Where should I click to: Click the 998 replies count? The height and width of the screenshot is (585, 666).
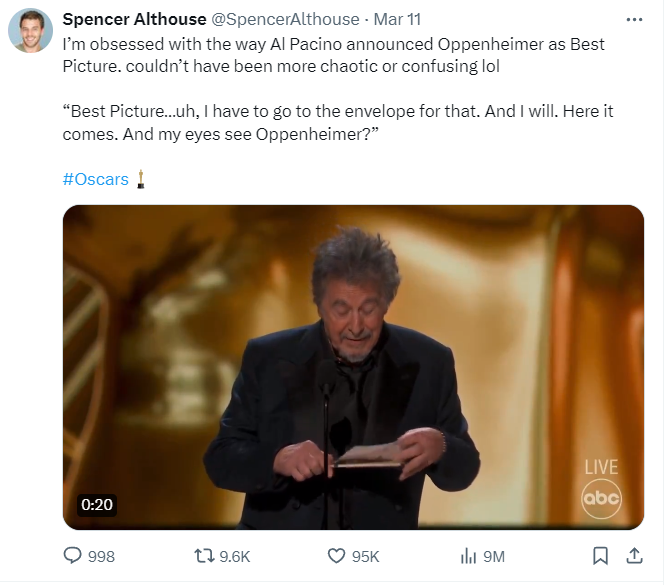pos(101,557)
